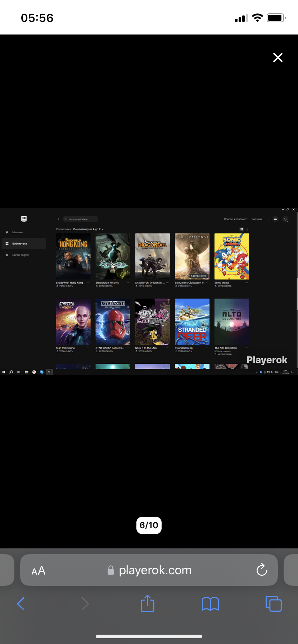Open the Stick it to the Man cover
This screenshot has height=644, width=298.
153,322
